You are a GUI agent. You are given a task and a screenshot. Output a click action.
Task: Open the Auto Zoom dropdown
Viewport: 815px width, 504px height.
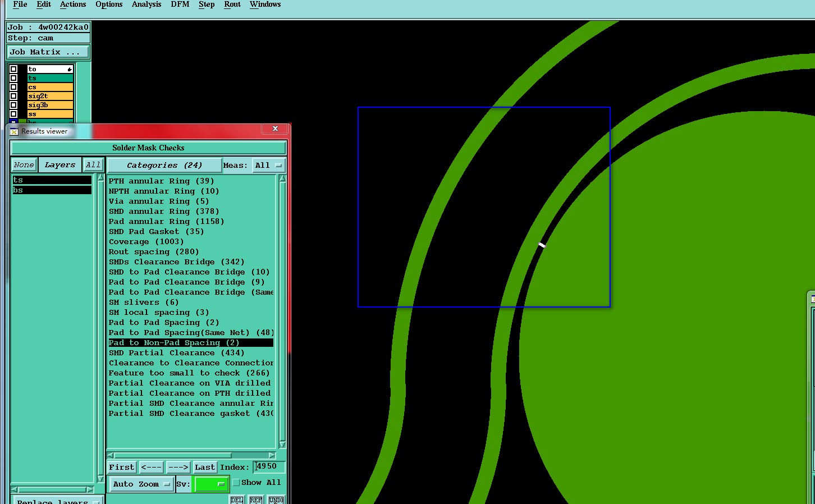point(141,484)
